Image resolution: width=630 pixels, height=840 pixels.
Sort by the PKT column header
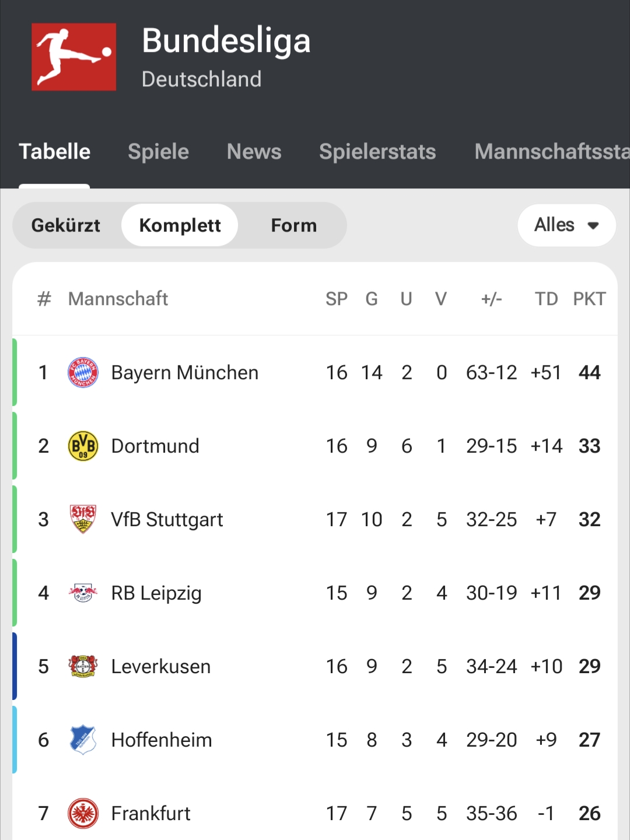pyautogui.click(x=589, y=299)
